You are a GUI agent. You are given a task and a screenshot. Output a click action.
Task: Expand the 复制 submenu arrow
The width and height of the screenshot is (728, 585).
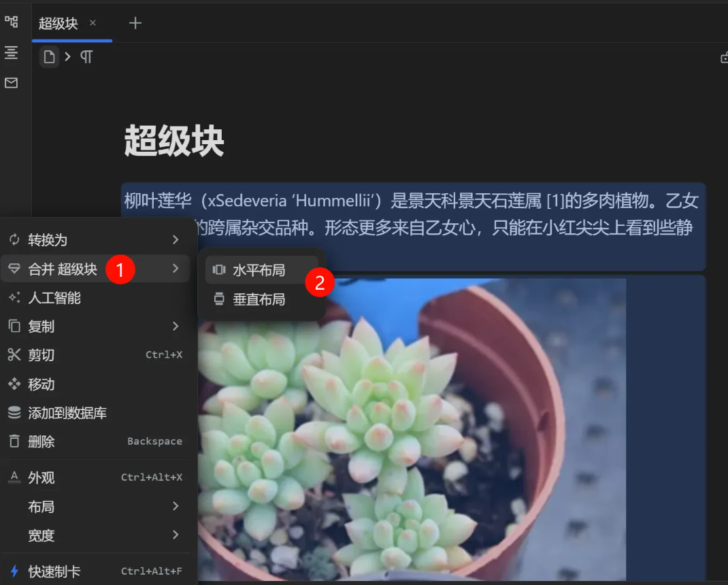(x=176, y=327)
